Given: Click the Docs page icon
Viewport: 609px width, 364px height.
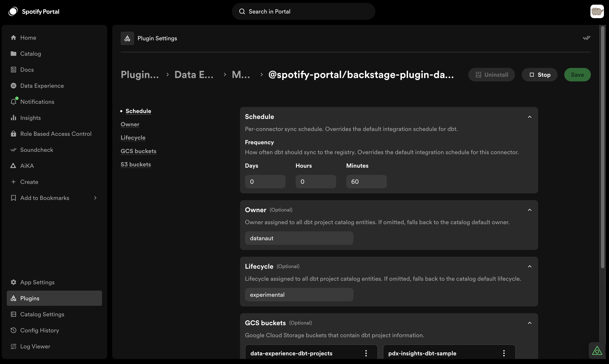Looking at the screenshot, I should 13,70.
